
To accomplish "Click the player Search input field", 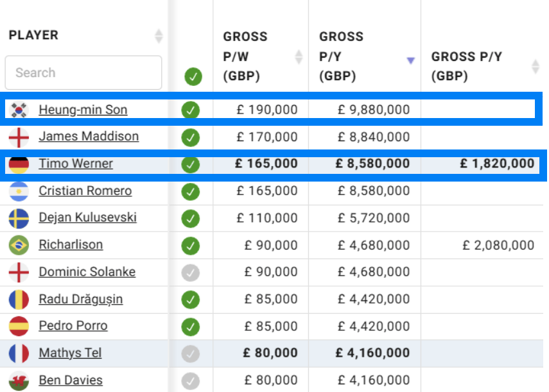I will (83, 72).
